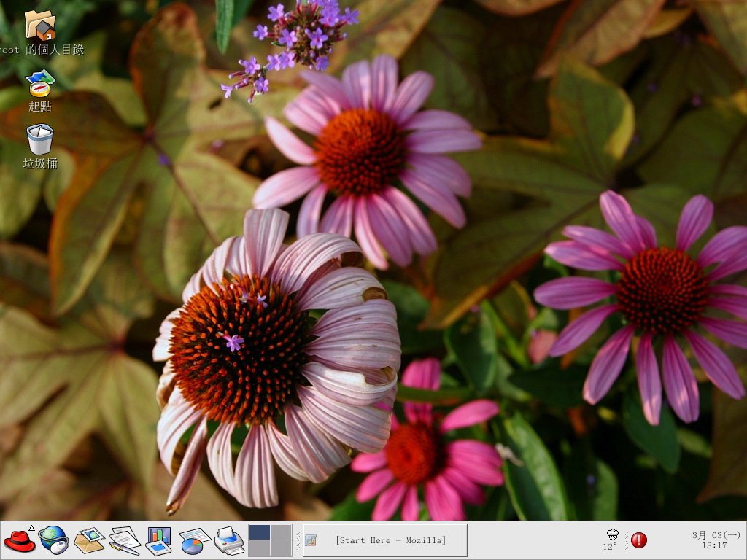Restore the Start Here - Mozilla window

[385, 540]
